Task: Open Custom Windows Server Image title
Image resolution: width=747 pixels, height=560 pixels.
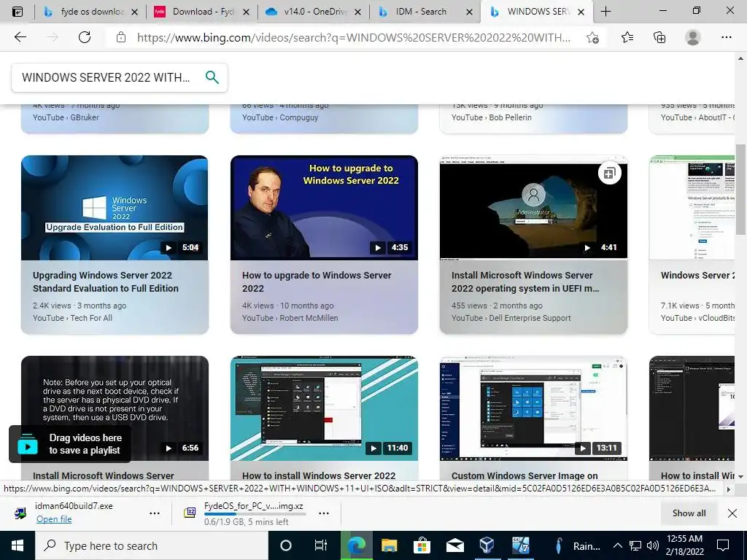Action: tap(525, 475)
